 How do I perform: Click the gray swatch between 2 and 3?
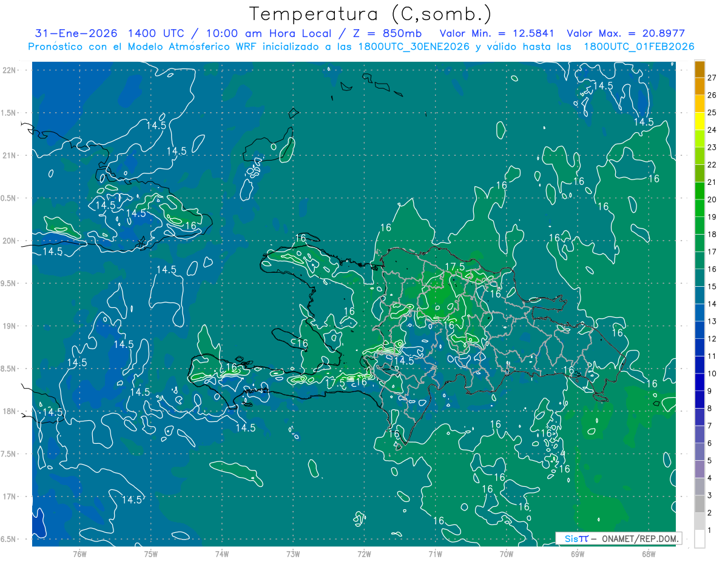[x=700, y=504]
